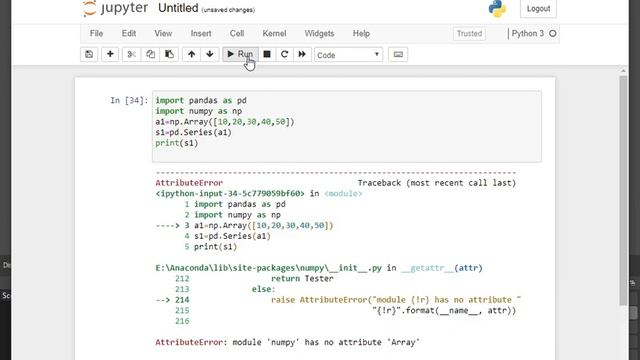Restart the kernel with circular arrow

click(284, 54)
